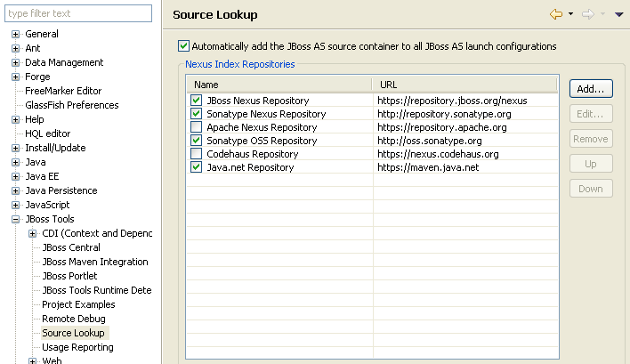The height and width of the screenshot is (364, 630).
Task: Select GlassFish Preferences page
Action: pos(71,105)
